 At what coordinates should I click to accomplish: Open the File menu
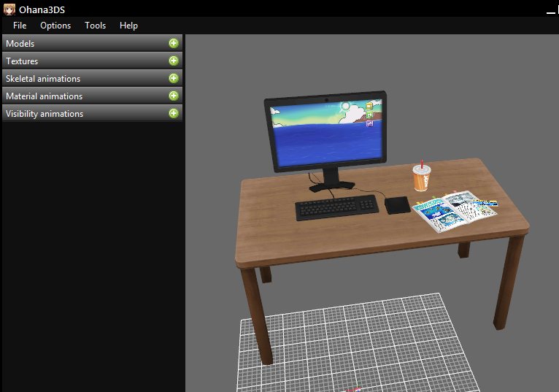(20, 26)
